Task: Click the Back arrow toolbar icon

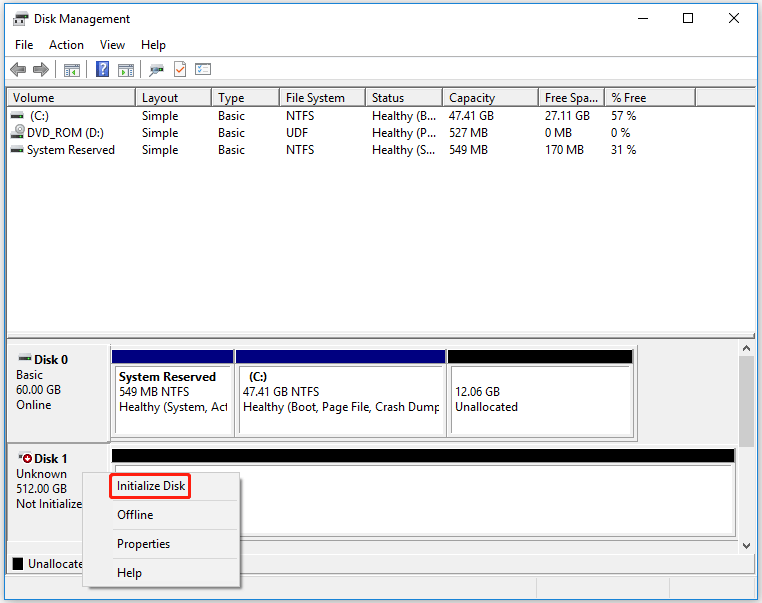Action: (18, 70)
